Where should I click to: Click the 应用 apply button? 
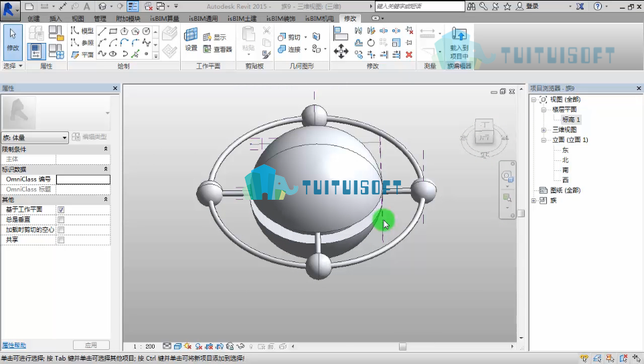[x=91, y=345]
